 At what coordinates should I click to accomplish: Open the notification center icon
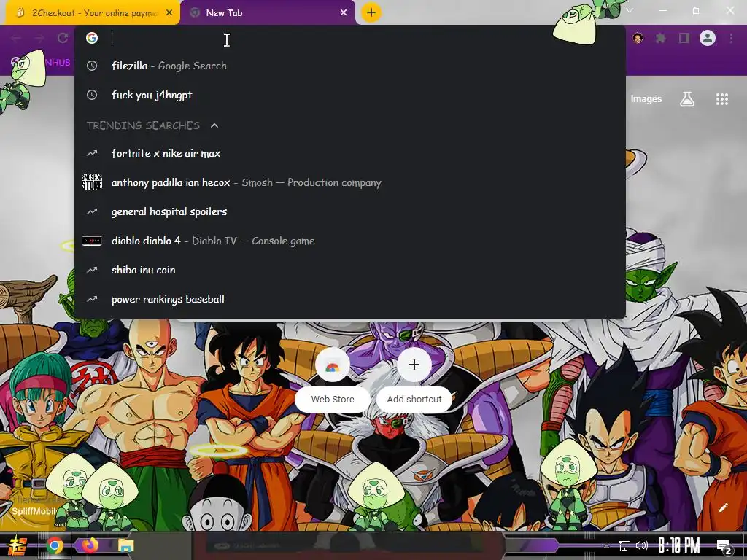pos(724,545)
